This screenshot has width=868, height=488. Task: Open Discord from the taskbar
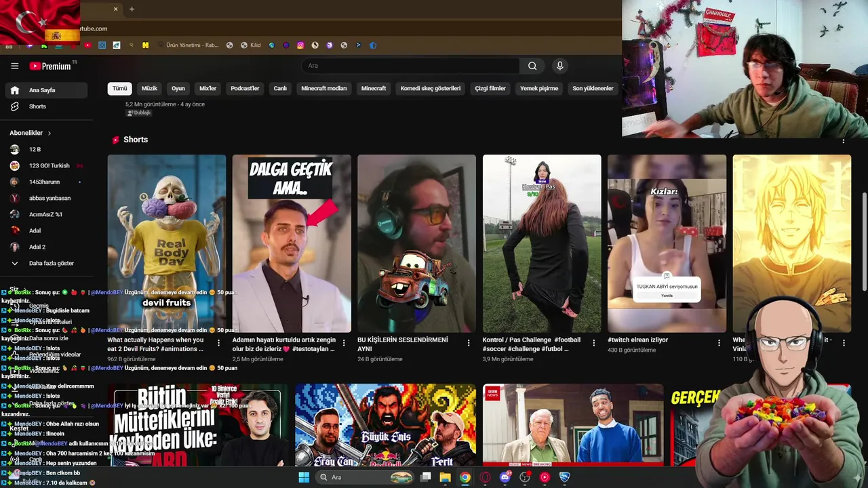(x=505, y=477)
